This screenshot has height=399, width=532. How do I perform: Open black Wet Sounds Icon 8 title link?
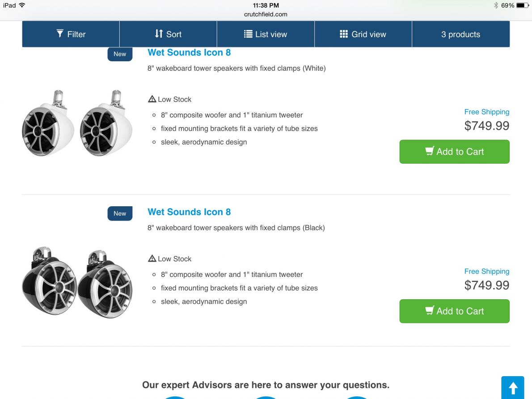click(189, 212)
